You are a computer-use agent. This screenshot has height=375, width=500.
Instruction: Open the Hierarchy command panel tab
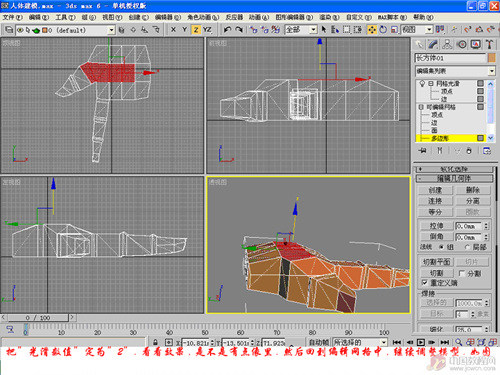(447, 44)
